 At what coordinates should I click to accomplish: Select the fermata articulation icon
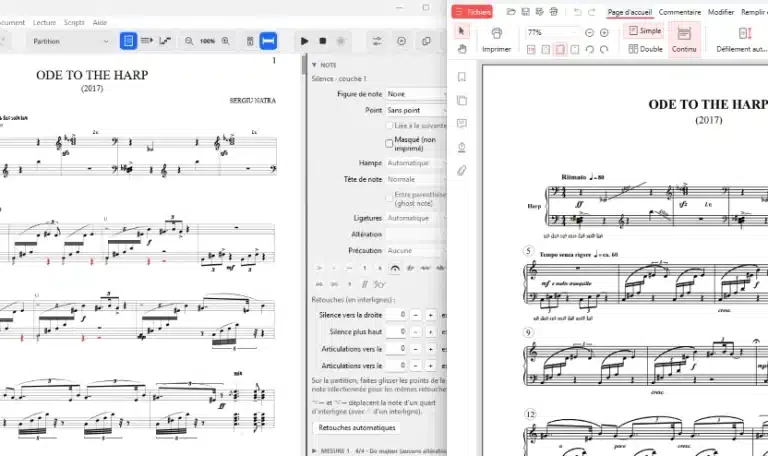[395, 268]
